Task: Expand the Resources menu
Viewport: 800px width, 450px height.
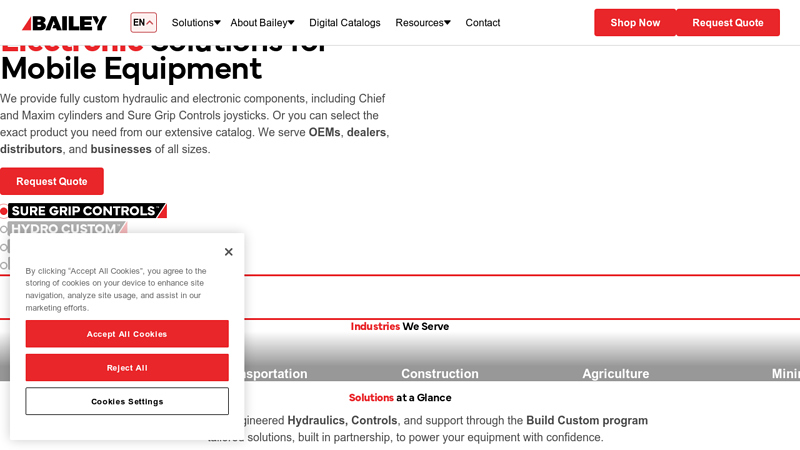Action: click(x=422, y=23)
